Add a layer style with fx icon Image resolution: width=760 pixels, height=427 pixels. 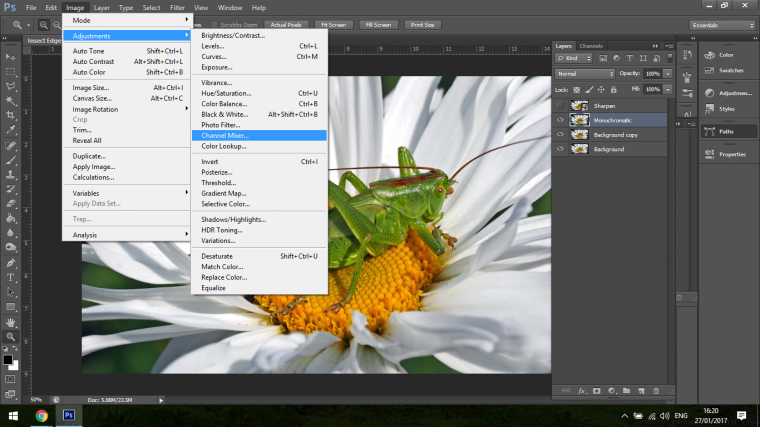click(582, 391)
